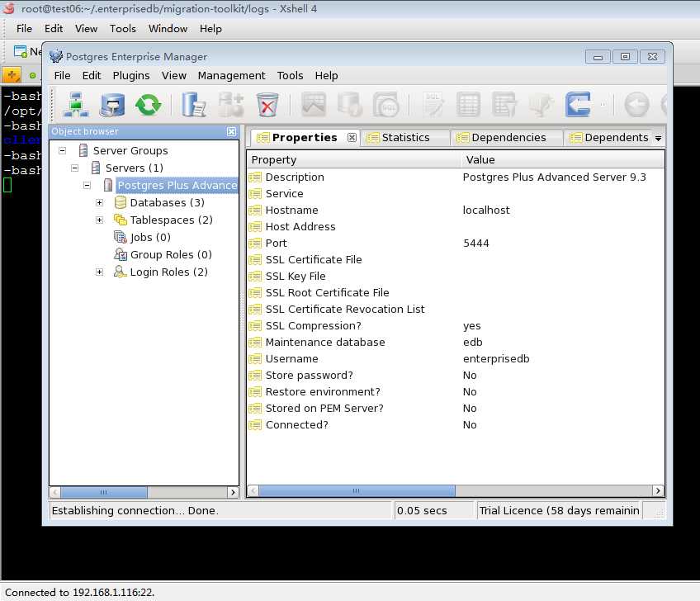Viewport: 700px width, 601px height.
Task: Click object browser horizontal scrollbar thumb
Action: pos(103,492)
